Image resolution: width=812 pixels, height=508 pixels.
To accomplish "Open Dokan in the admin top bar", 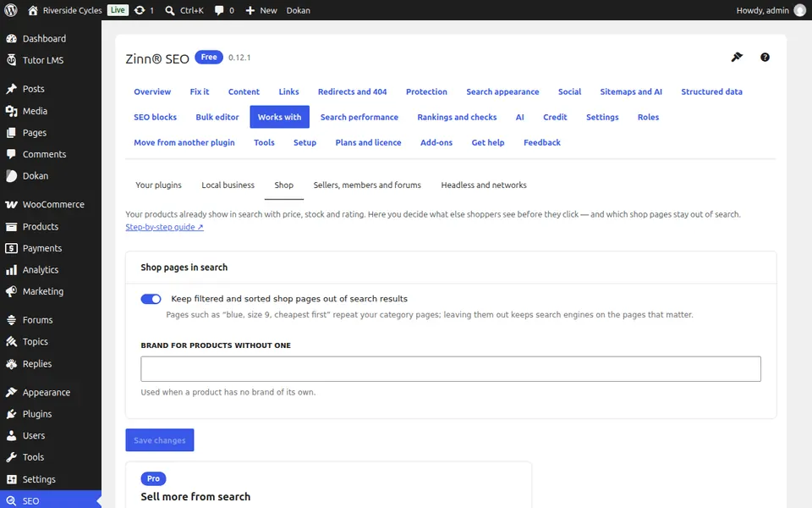I will [x=299, y=10].
